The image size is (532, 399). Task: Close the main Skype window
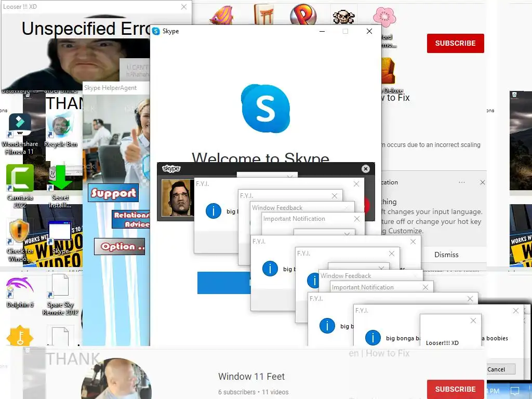pyautogui.click(x=369, y=31)
